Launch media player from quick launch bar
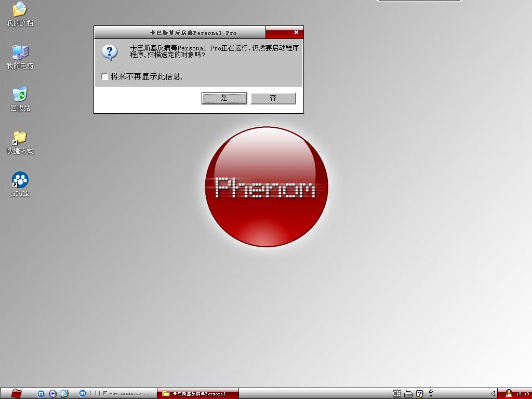 pyautogui.click(x=52, y=394)
